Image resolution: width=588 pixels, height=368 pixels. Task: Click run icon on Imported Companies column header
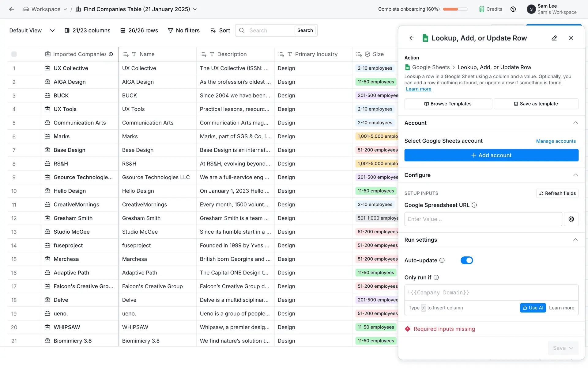[x=111, y=54]
